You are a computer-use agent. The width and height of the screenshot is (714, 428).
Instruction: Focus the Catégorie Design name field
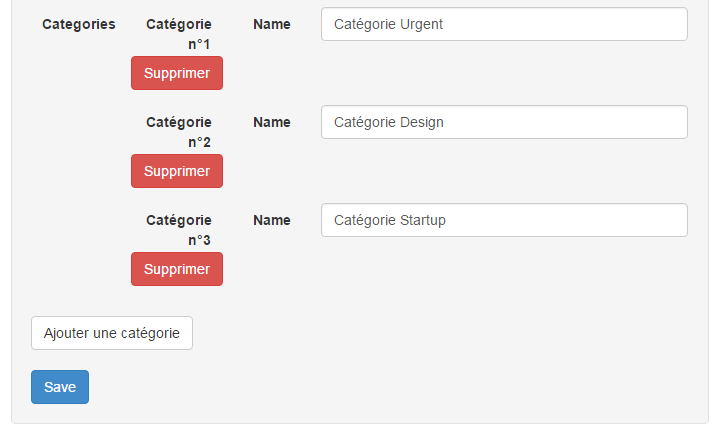[504, 122]
